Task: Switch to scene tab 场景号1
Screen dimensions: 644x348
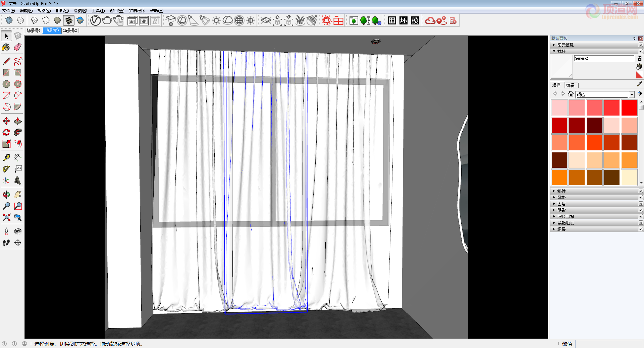Action: 34,30
